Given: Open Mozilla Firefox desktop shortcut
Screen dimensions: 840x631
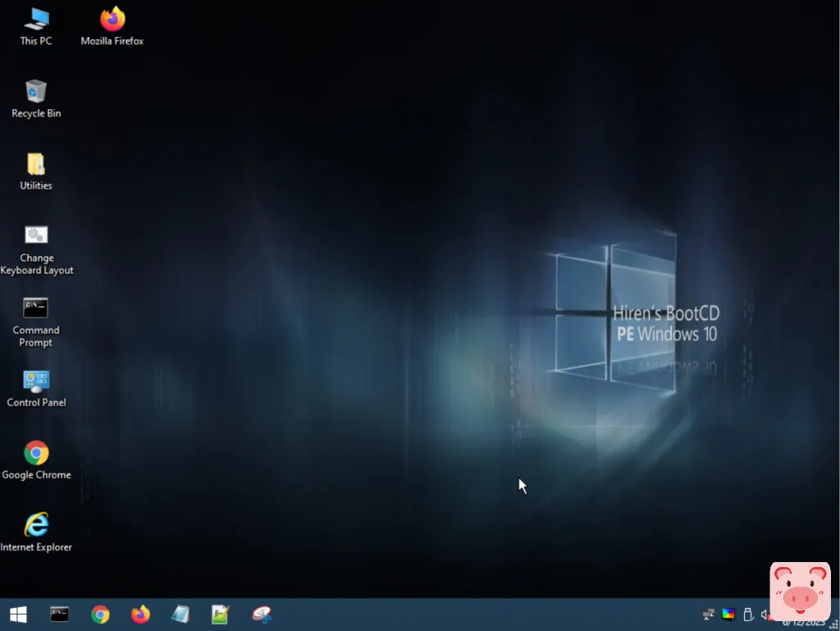Looking at the screenshot, I should [x=112, y=27].
